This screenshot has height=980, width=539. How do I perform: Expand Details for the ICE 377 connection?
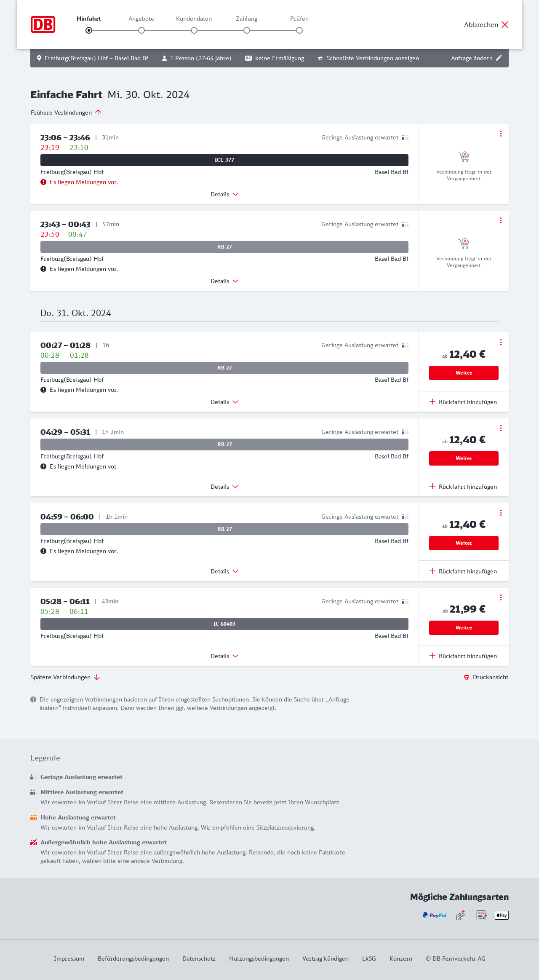(x=224, y=194)
